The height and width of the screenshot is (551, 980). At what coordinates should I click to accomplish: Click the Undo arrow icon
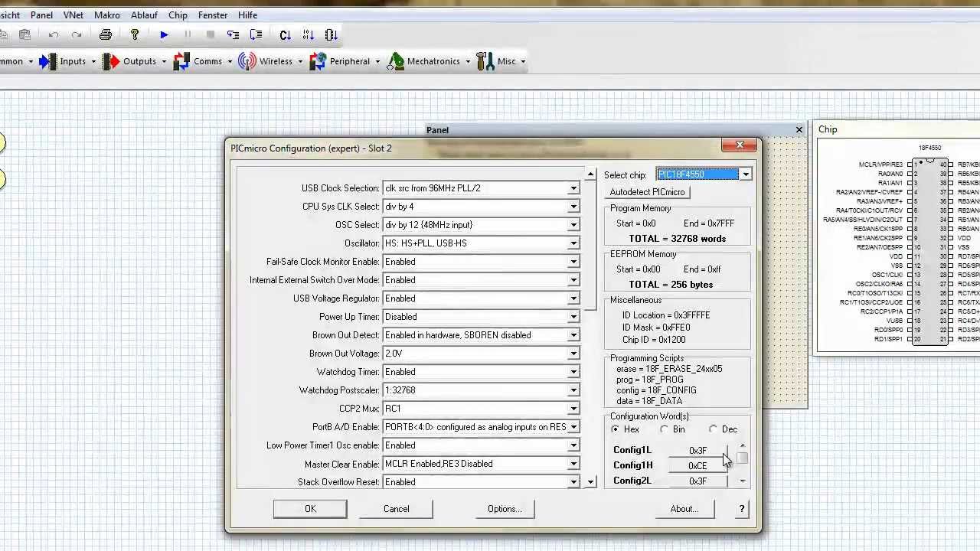point(54,34)
